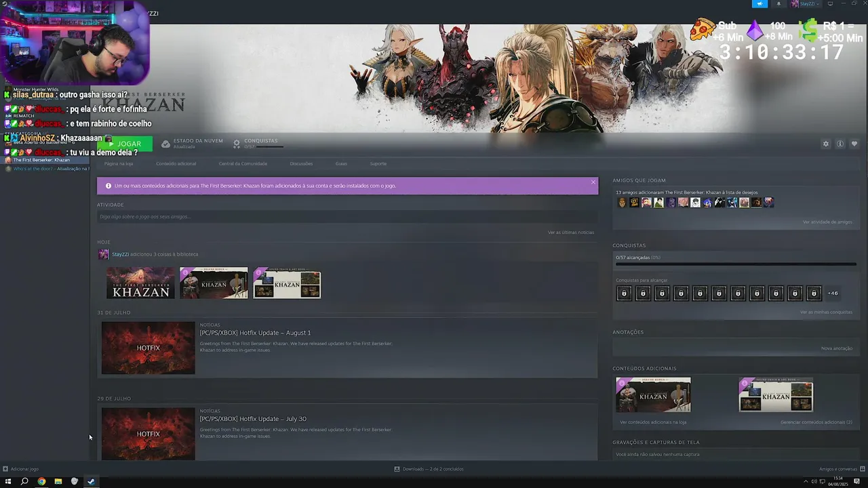Show game info icon next to gear
This screenshot has height=488, width=868.
[x=840, y=144]
